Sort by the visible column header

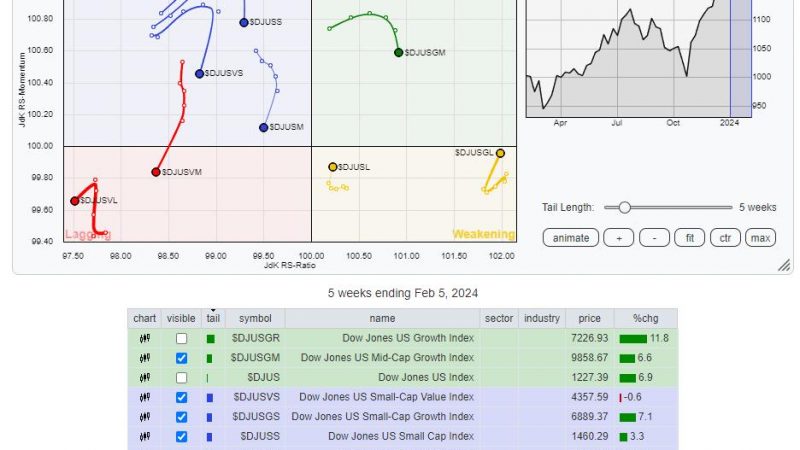pos(181,318)
